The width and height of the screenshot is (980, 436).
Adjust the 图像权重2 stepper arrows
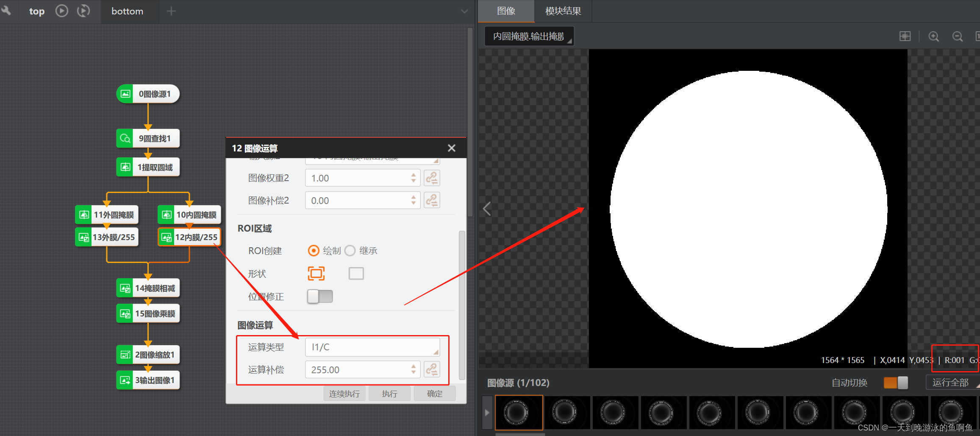pos(414,178)
